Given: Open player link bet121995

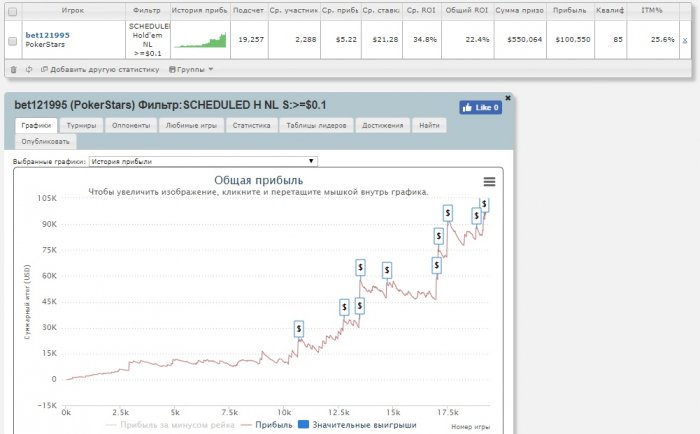Looking at the screenshot, I should pos(47,35).
